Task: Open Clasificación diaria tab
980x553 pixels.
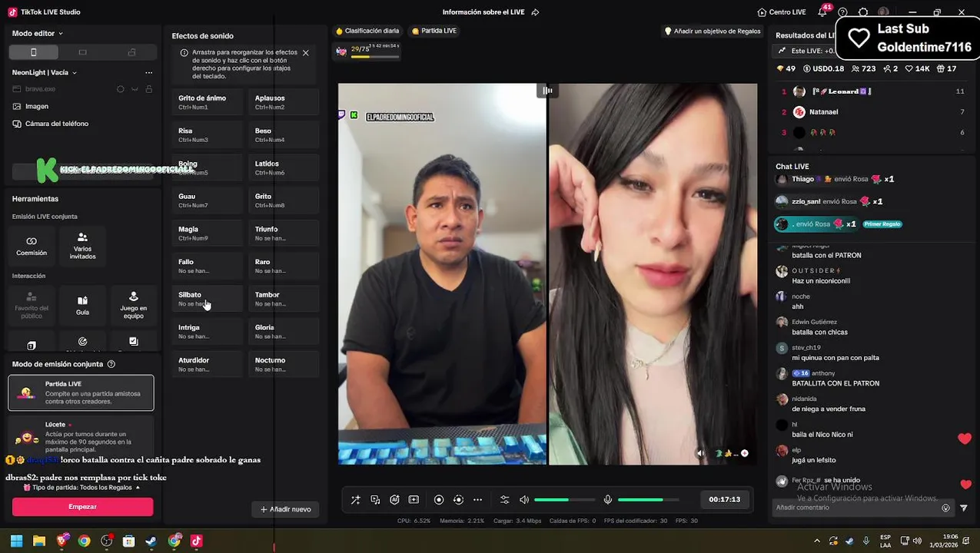Action: pos(367,31)
